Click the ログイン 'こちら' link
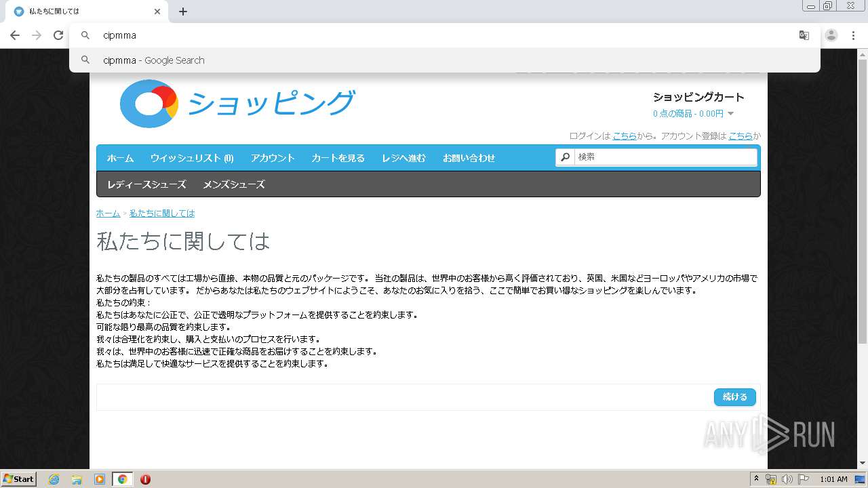The image size is (868, 488). [624, 136]
